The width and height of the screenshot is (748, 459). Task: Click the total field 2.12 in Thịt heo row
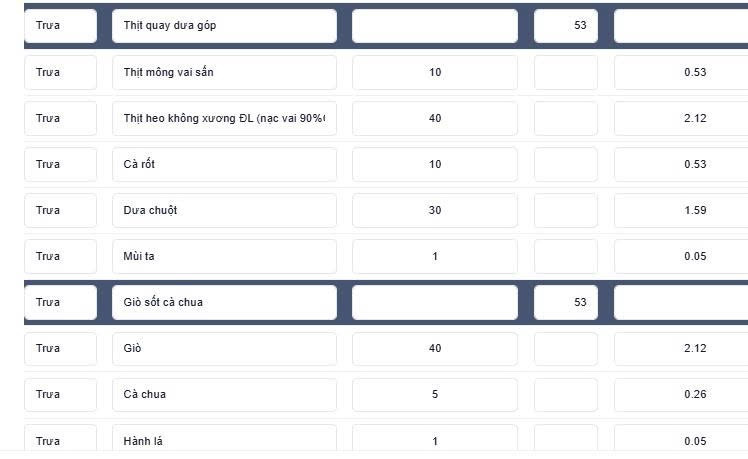(681, 118)
